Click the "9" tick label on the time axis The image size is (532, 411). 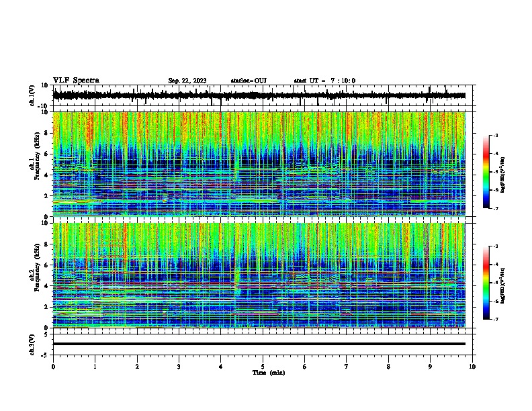point(430,367)
